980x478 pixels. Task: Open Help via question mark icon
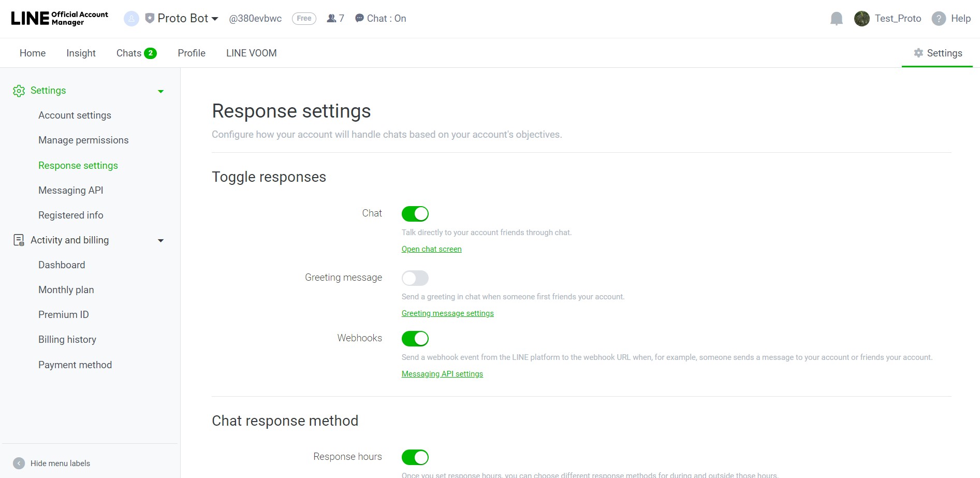[939, 19]
